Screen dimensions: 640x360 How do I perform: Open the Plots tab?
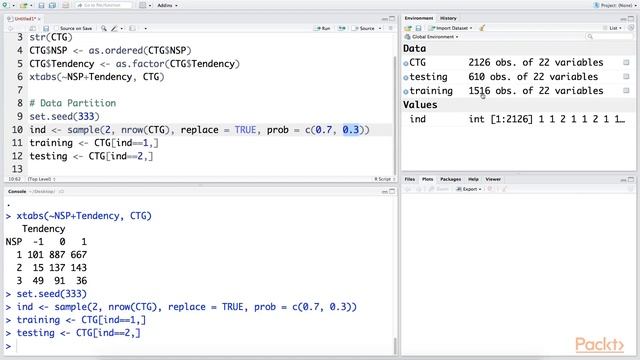point(427,179)
